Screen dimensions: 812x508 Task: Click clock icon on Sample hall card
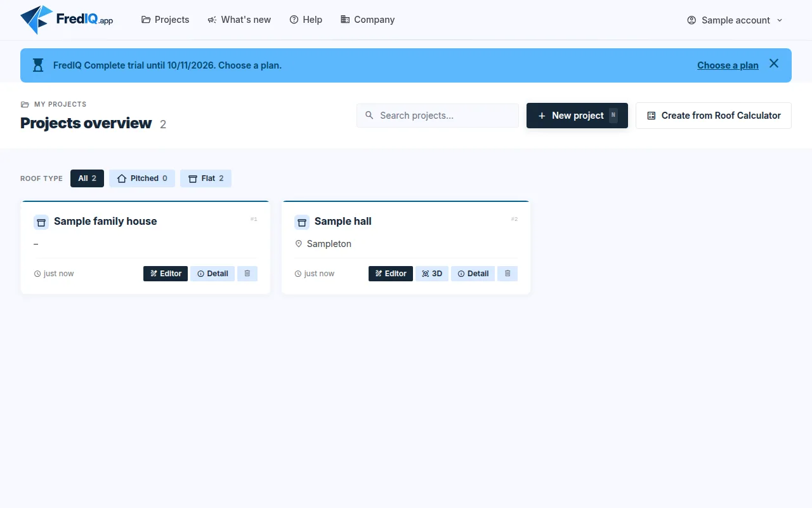point(298,274)
